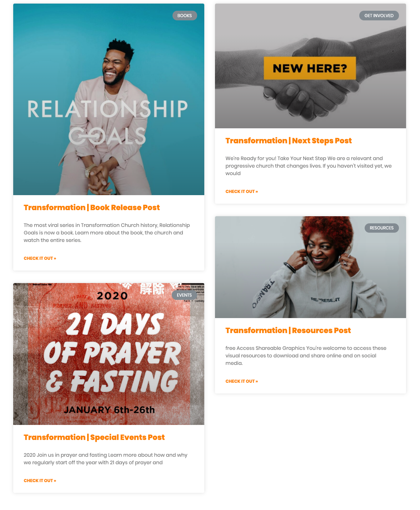Click Check It Out under Book Release Post
The width and height of the screenshot is (420, 510).
[40, 258]
